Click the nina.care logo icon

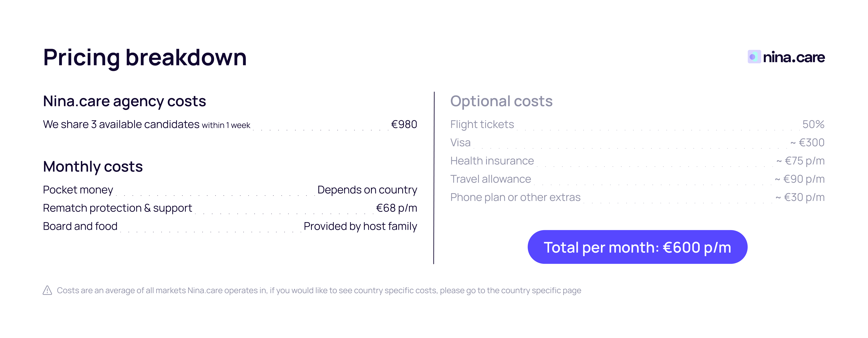click(754, 57)
